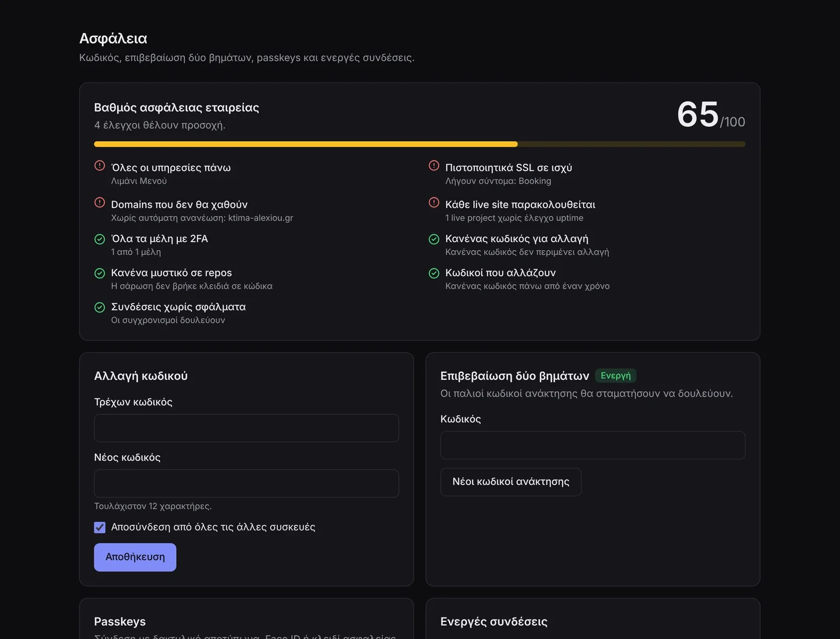Click the security score progress bar
This screenshot has height=639, width=840.
pos(419,144)
